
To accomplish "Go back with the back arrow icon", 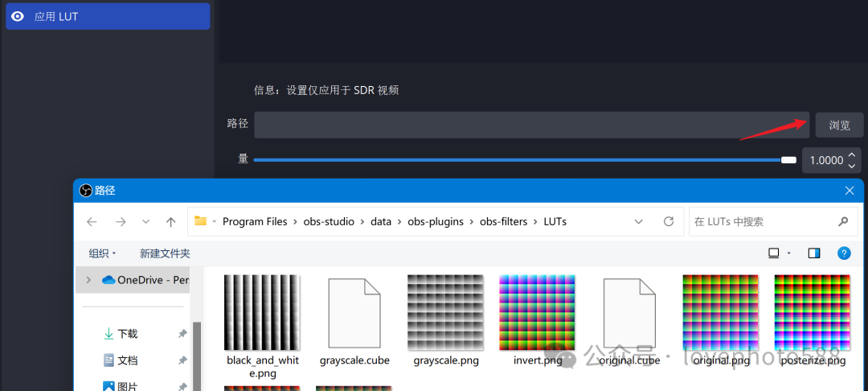I will tap(92, 221).
